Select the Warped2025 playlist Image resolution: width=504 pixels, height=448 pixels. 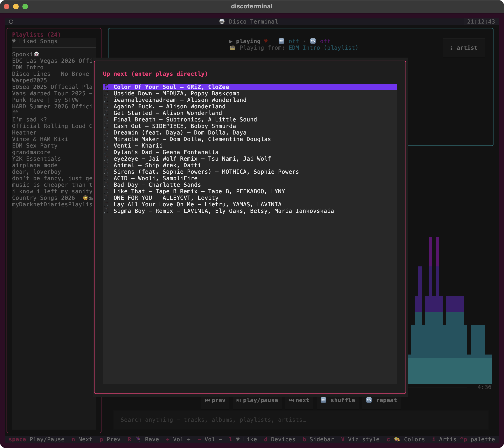54,80
